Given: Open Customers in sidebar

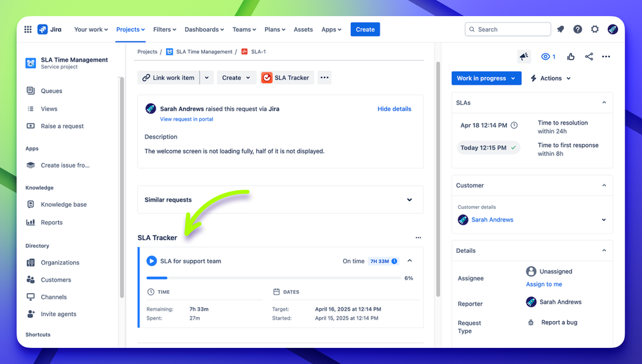Looking at the screenshot, I should (56, 280).
